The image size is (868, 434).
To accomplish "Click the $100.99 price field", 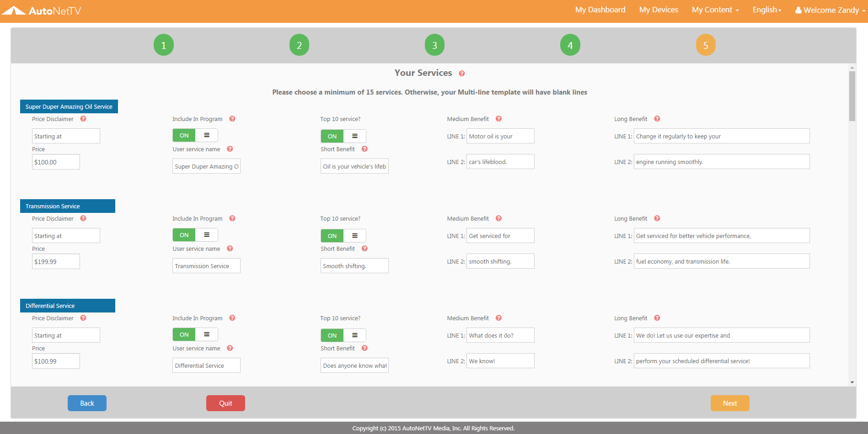I will point(56,361).
